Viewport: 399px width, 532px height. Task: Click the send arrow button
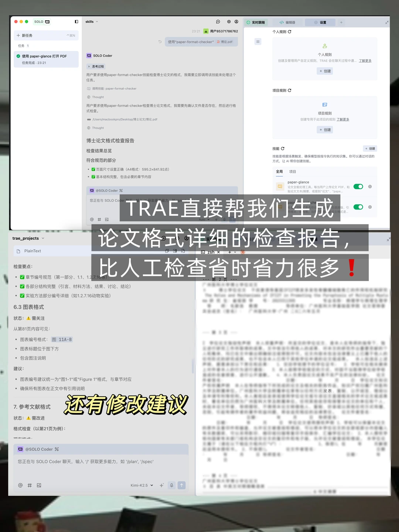[182, 485]
